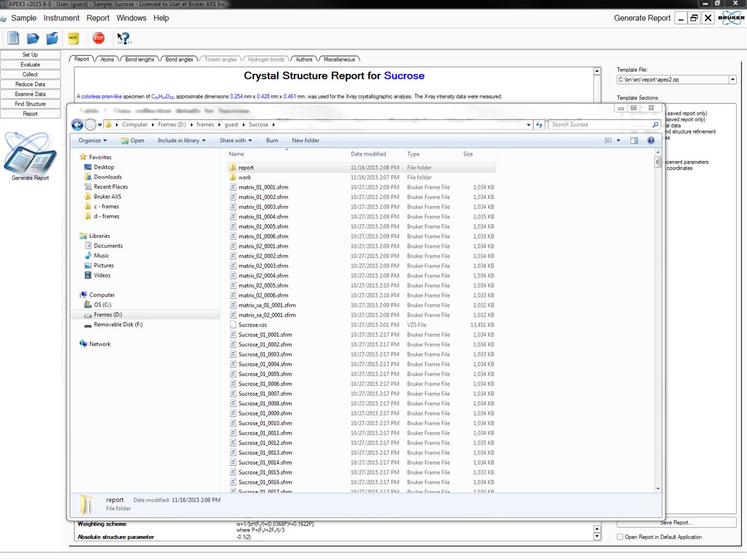
Task: Toggle the Explorer preview pane icon
Action: (x=634, y=141)
